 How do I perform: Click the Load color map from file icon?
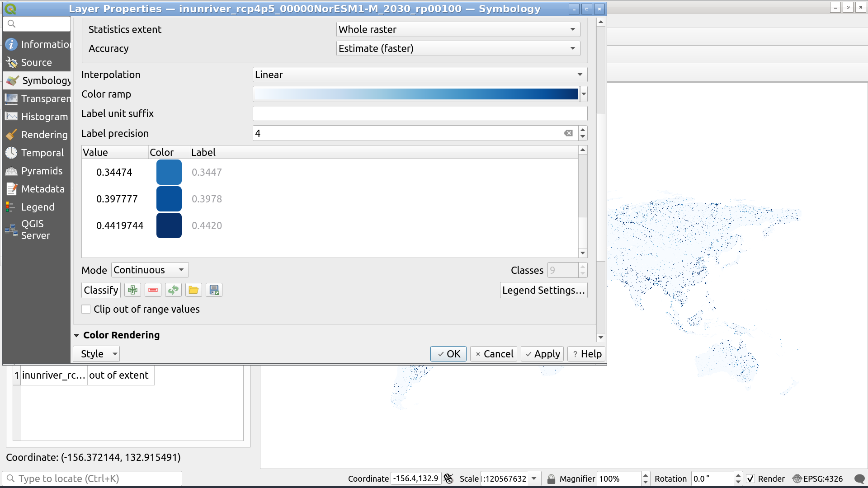coord(193,290)
